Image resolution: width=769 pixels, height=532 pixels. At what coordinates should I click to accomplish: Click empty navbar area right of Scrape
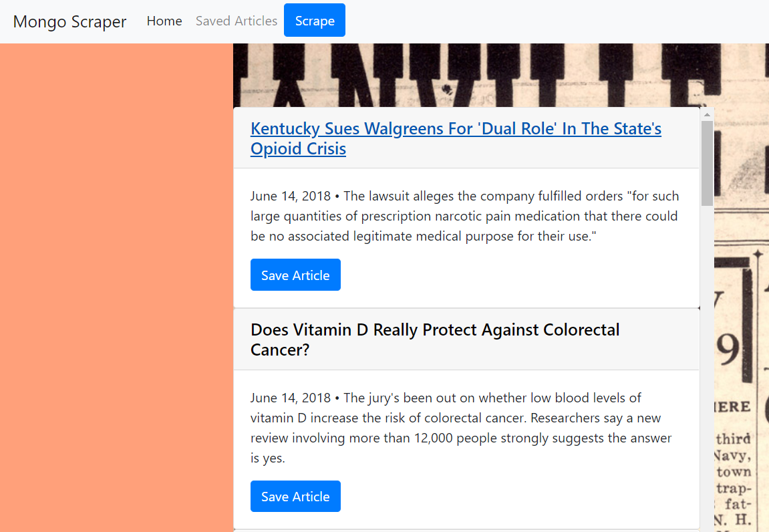coord(557,21)
